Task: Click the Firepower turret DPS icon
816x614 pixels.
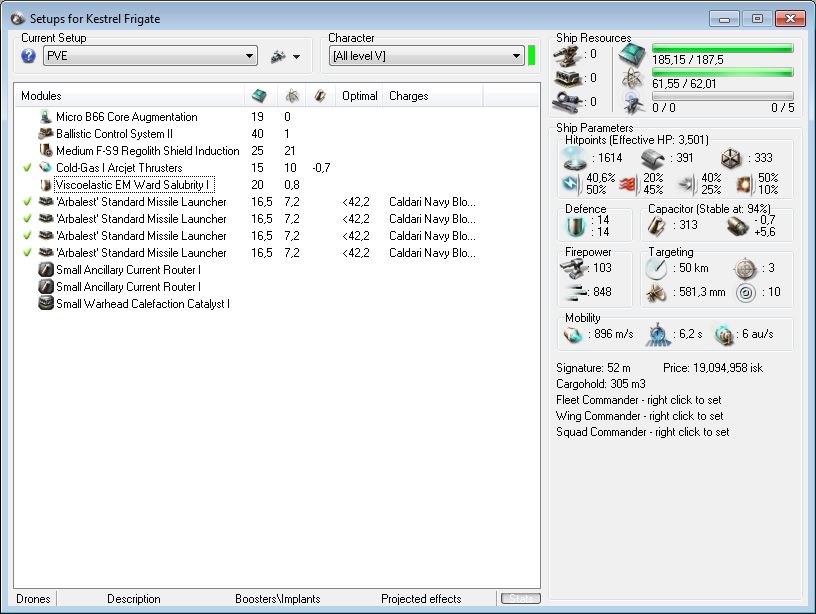Action: click(573, 268)
